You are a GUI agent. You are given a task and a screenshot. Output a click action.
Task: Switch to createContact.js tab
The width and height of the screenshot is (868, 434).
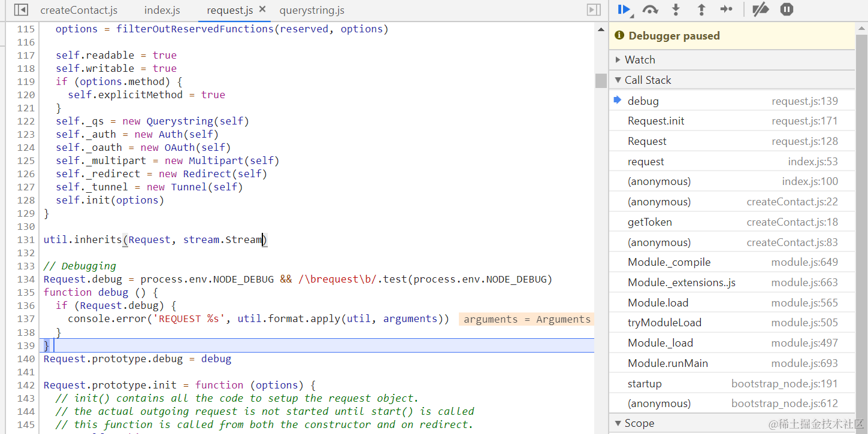tap(79, 10)
